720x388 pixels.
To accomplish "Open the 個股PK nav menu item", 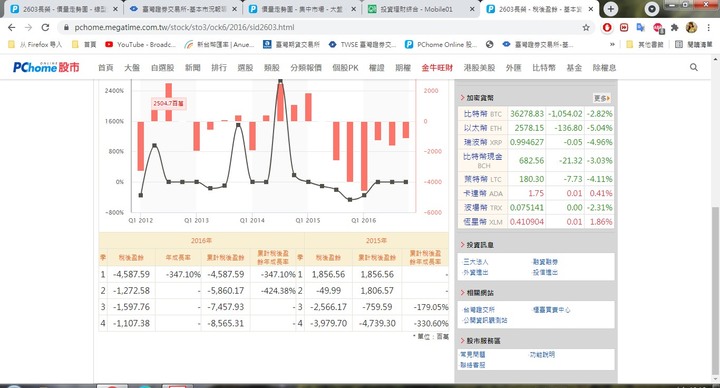I will (x=345, y=67).
